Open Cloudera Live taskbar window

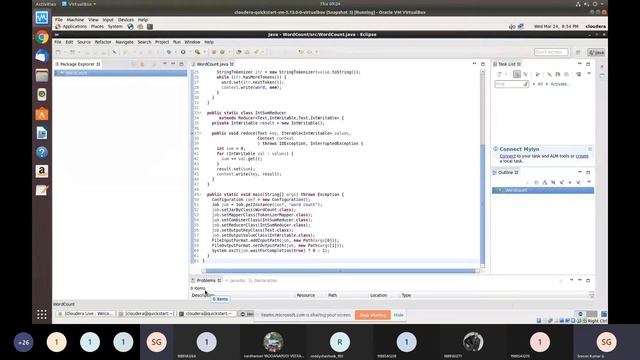click(x=86, y=314)
